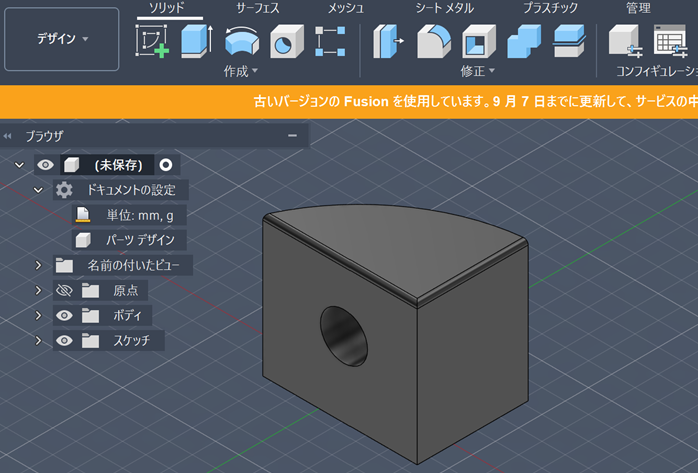Click the ブラウザ panel title
Viewport: 698px width, 473px height.
coord(44,136)
